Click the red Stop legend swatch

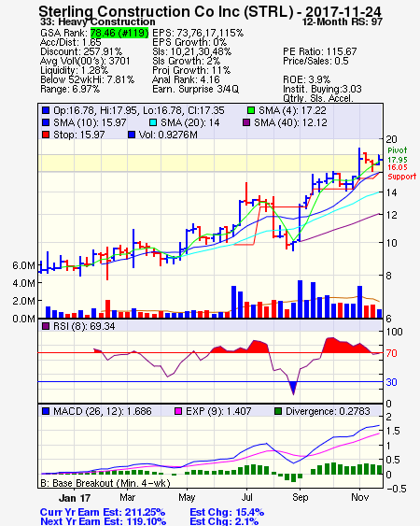pos(46,135)
